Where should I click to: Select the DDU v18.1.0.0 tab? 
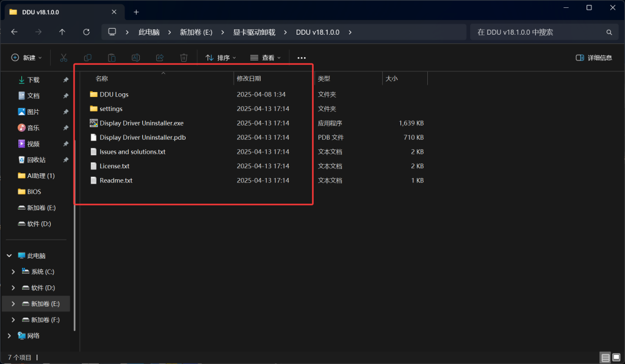click(x=63, y=12)
